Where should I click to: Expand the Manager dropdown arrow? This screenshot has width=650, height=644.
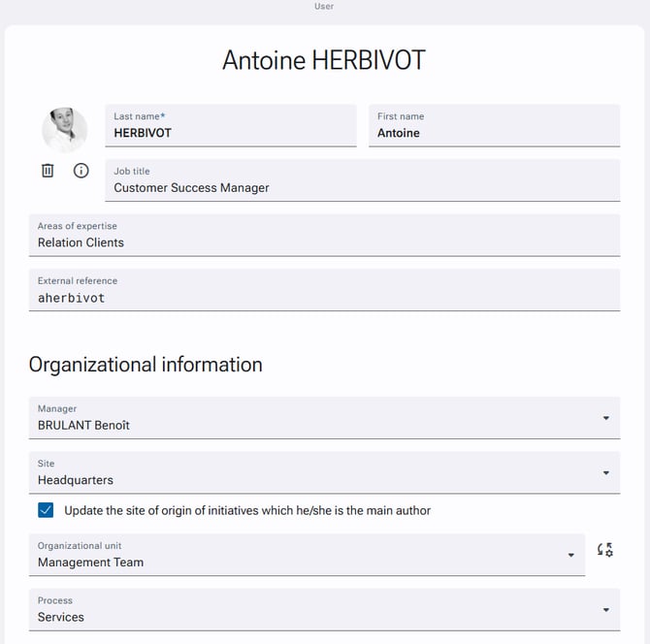pyautogui.click(x=606, y=418)
